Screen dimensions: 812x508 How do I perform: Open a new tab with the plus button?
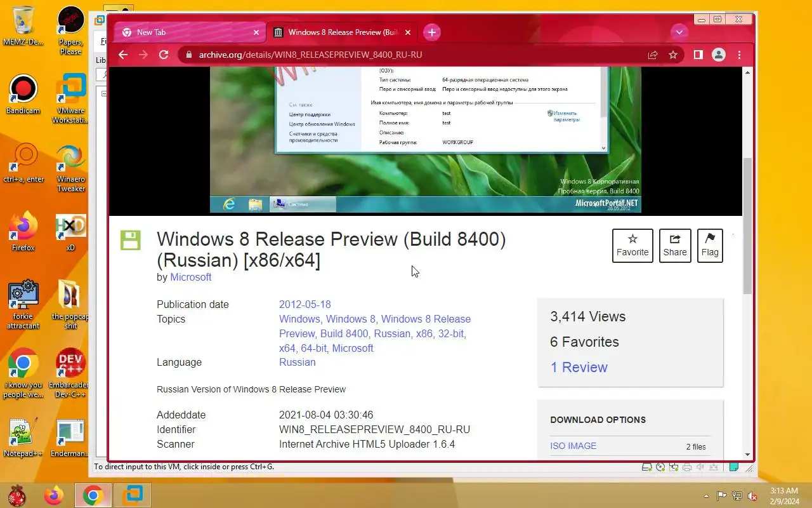[432, 32]
